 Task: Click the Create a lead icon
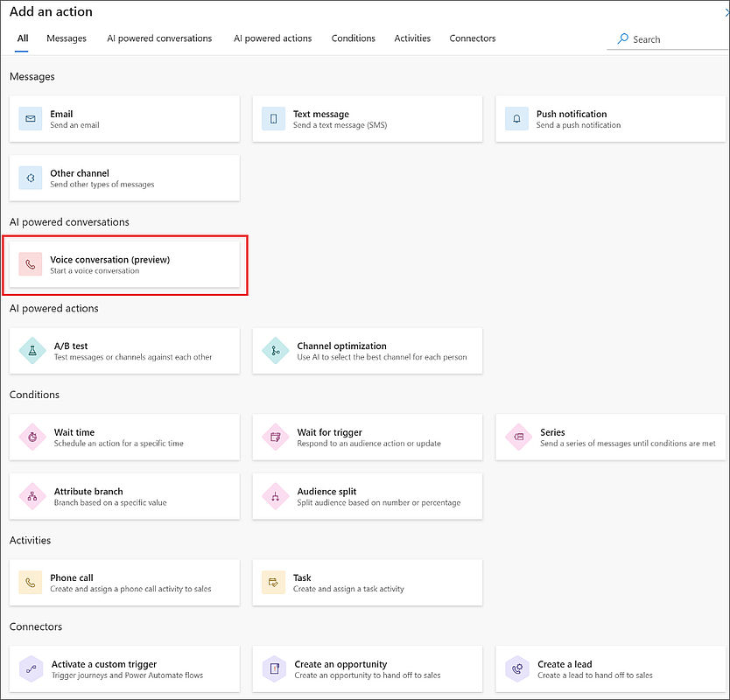pyautogui.click(x=518, y=669)
